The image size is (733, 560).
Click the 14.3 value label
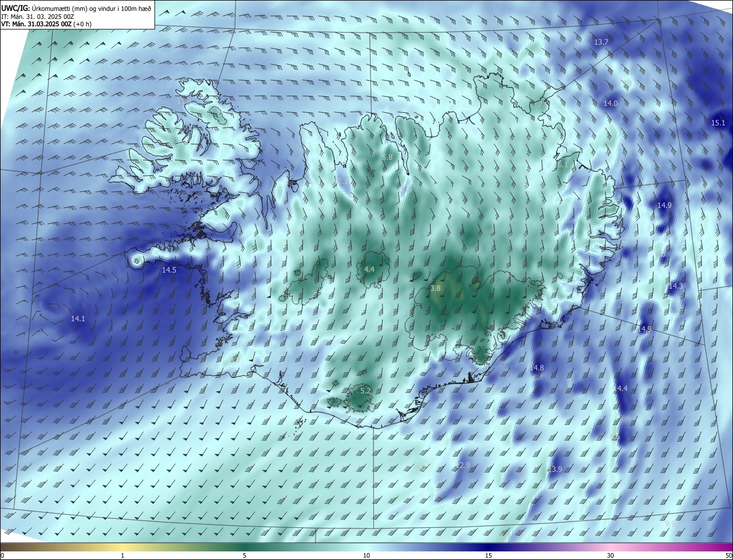(x=676, y=285)
